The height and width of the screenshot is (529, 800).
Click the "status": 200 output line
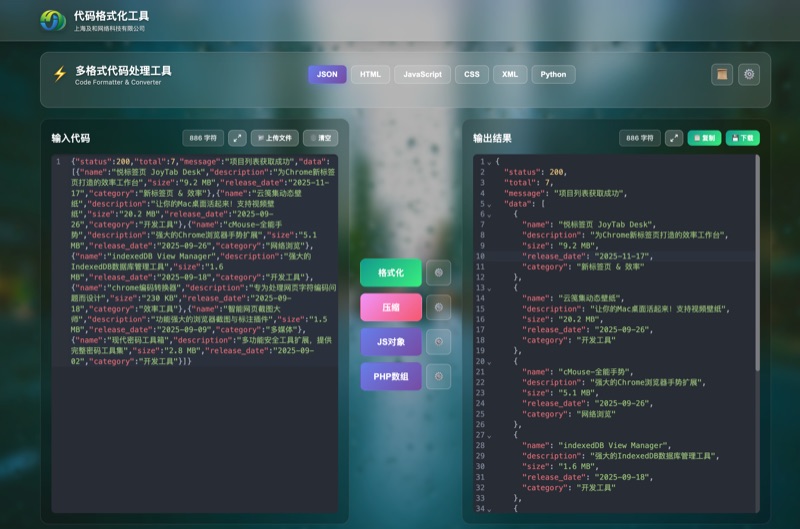(x=535, y=172)
